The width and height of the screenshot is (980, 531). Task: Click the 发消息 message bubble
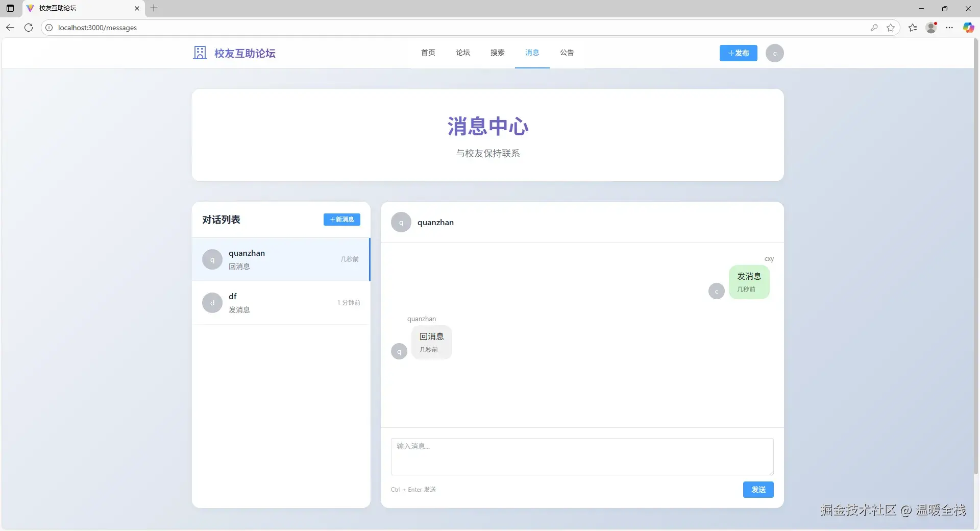click(x=749, y=282)
